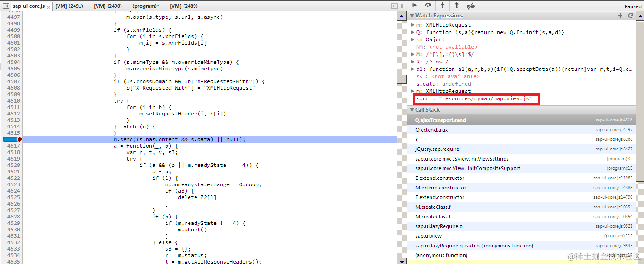Click the m.overrideMimeType(s.mimeType) code line
This screenshot has height=264, width=644.
[175, 69]
